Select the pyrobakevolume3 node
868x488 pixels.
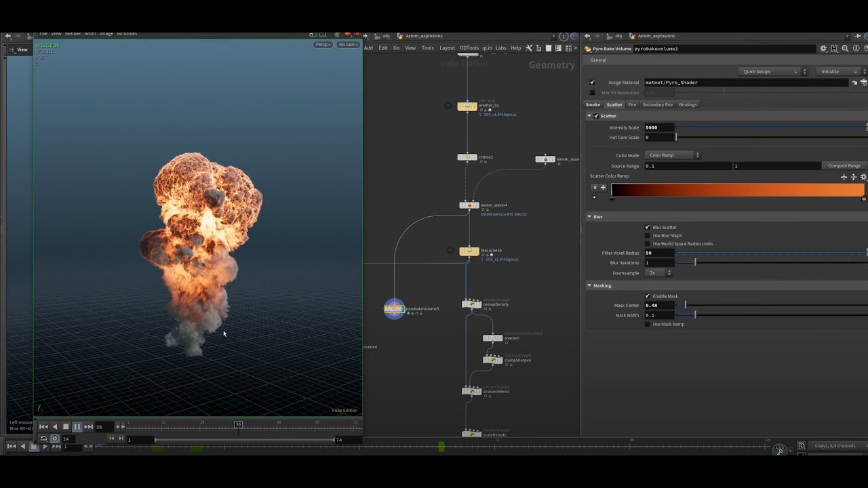394,309
